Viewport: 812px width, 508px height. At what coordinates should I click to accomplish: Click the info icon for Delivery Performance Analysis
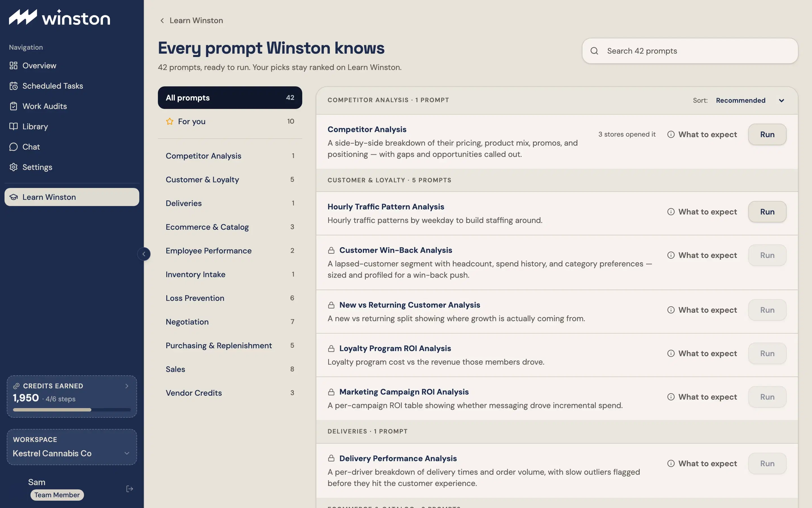click(671, 464)
